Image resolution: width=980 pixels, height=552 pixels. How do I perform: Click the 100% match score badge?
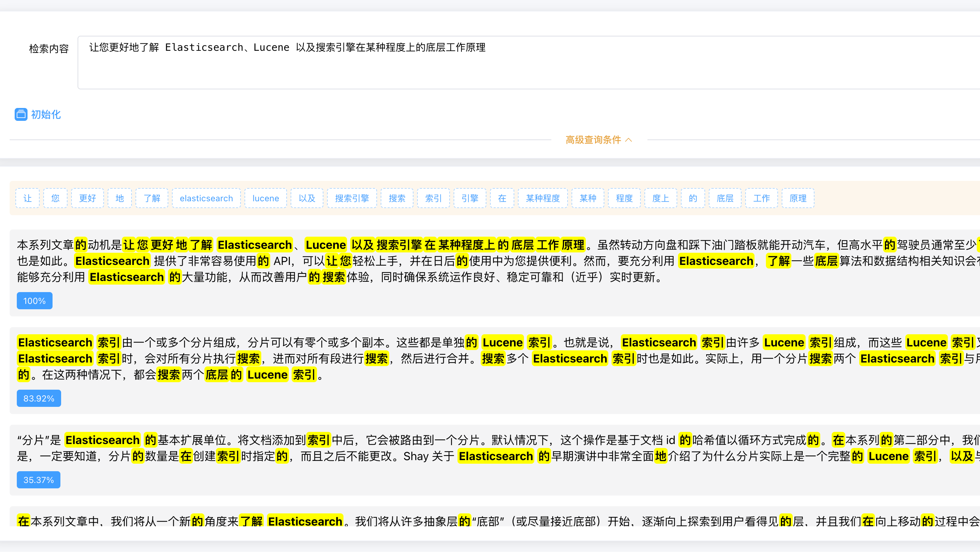point(34,301)
